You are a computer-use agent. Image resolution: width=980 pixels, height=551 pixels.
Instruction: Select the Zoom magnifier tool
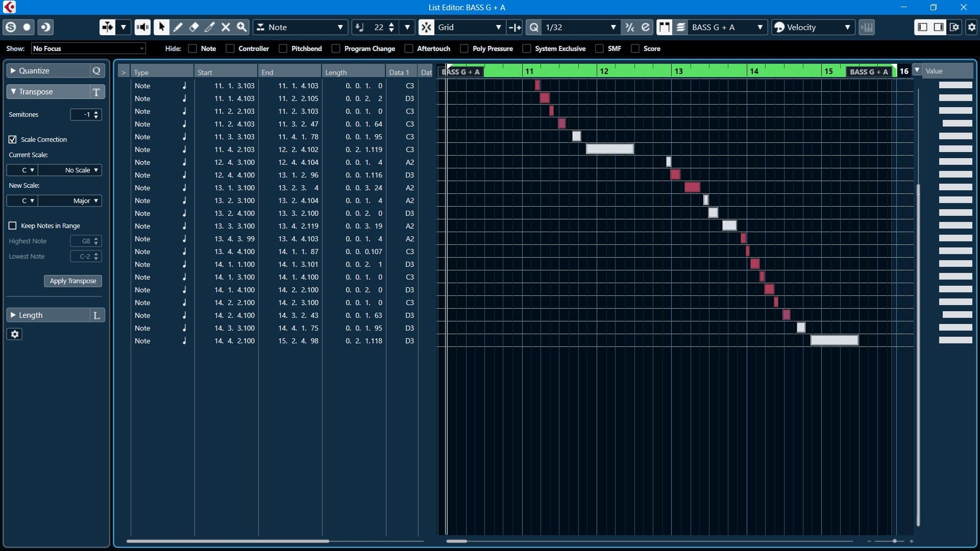(x=242, y=27)
